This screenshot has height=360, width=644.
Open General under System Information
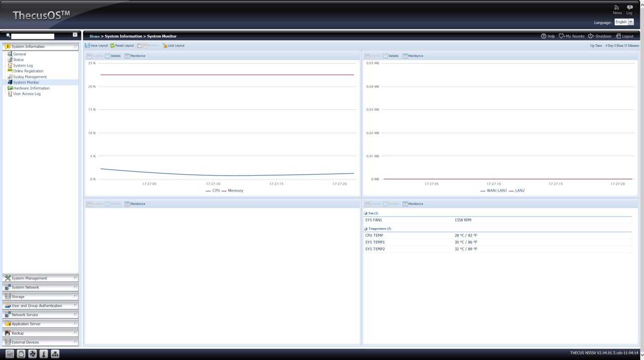pyautogui.click(x=20, y=54)
